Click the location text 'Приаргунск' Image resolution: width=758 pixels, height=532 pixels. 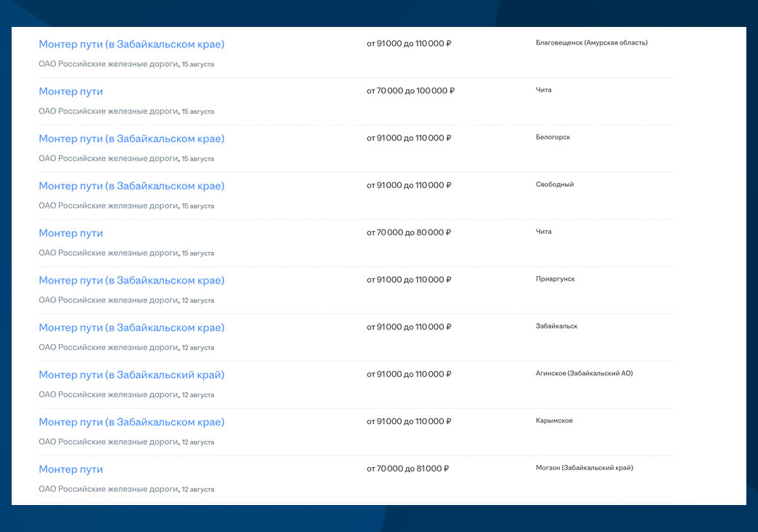[x=555, y=279]
